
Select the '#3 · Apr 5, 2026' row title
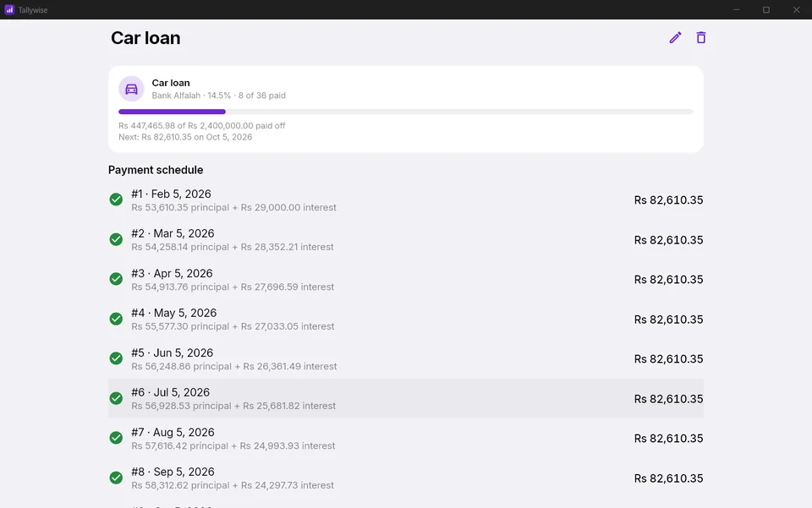pos(172,274)
